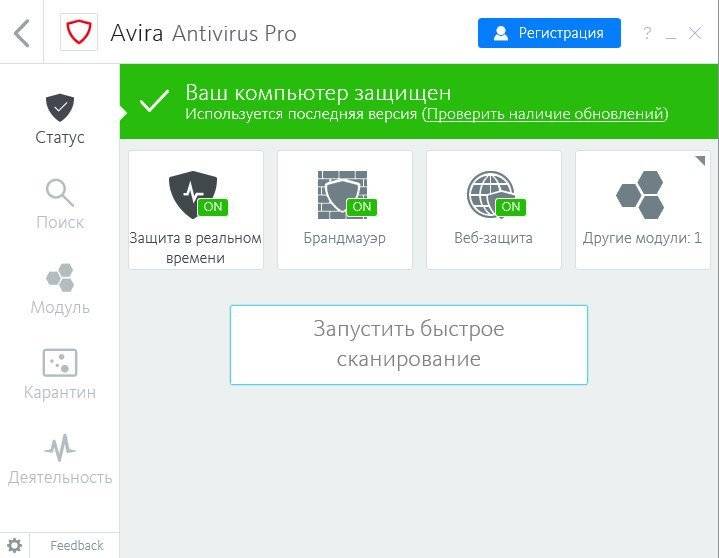Click the Другие модули: 1 label
719x558 pixels.
642,238
